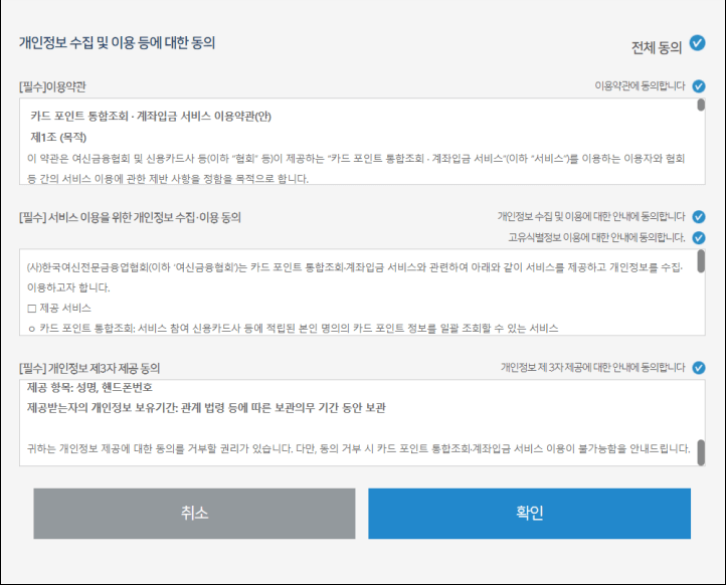The image size is (726, 585).
Task: Click the 제1조 (목적) text
Action: (x=58, y=138)
